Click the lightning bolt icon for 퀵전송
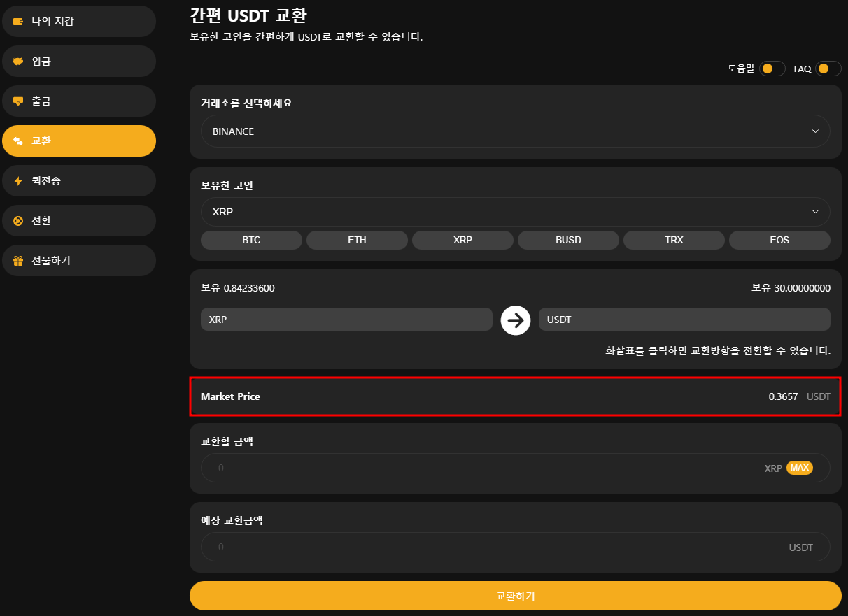848x616 pixels. pyautogui.click(x=18, y=181)
